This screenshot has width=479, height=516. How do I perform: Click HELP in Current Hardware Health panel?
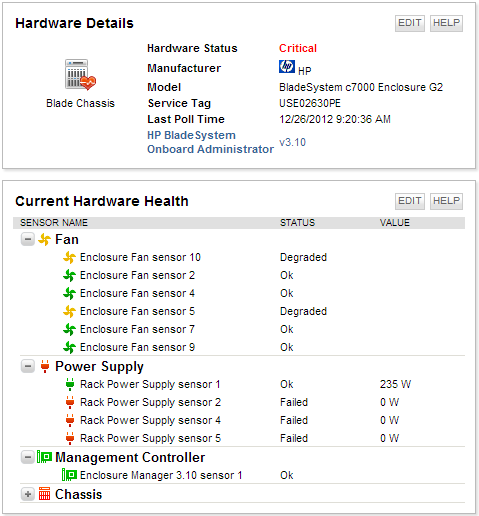tap(446, 201)
